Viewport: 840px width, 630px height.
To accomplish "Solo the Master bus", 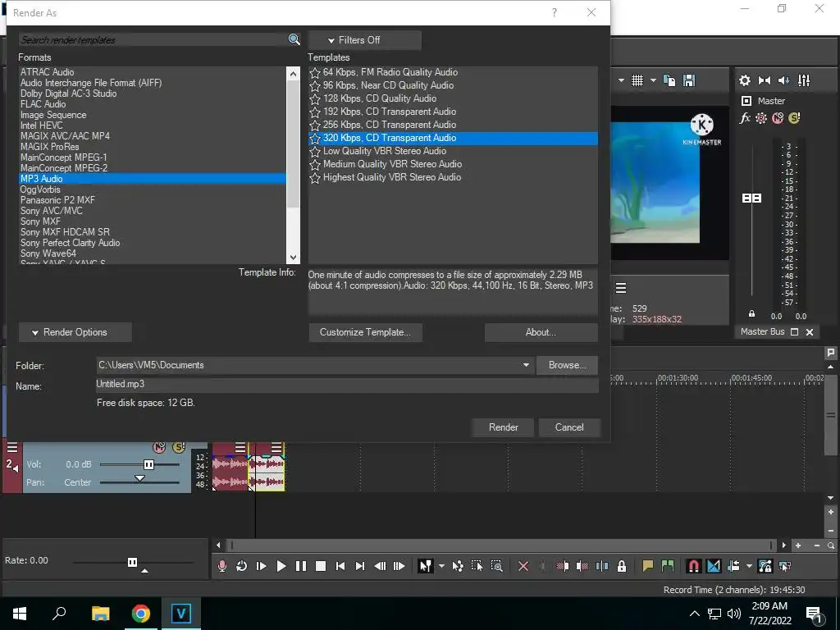I will click(794, 117).
